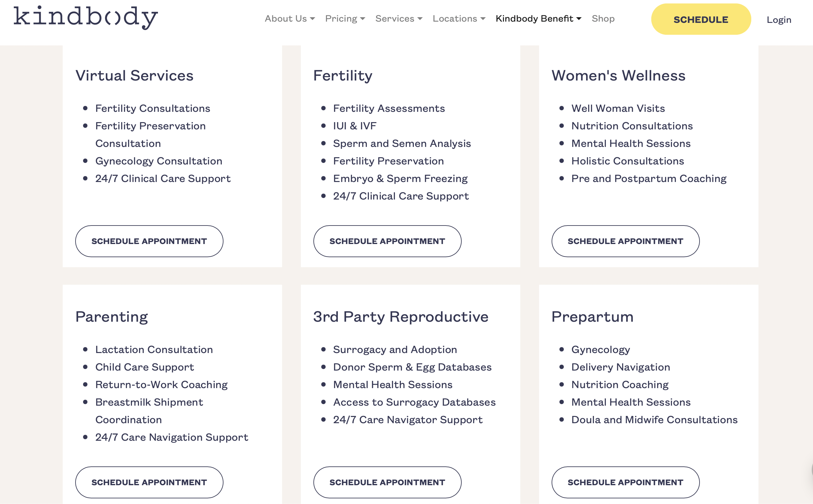Expand the Kindbody Benefit menu
813x504 pixels.
(538, 19)
